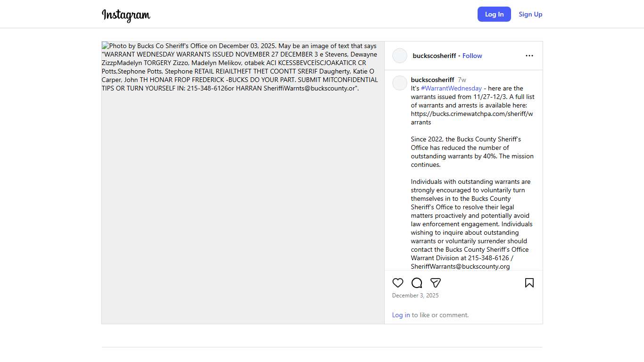This screenshot has height=362, width=644.
Task: Save the post with the bookmark icon
Action: 529,283
